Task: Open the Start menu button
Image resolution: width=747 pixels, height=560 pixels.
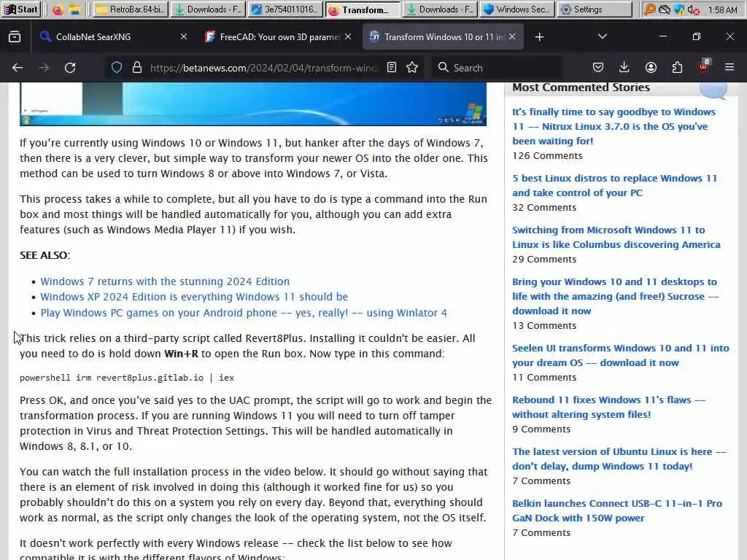Action: coord(21,9)
